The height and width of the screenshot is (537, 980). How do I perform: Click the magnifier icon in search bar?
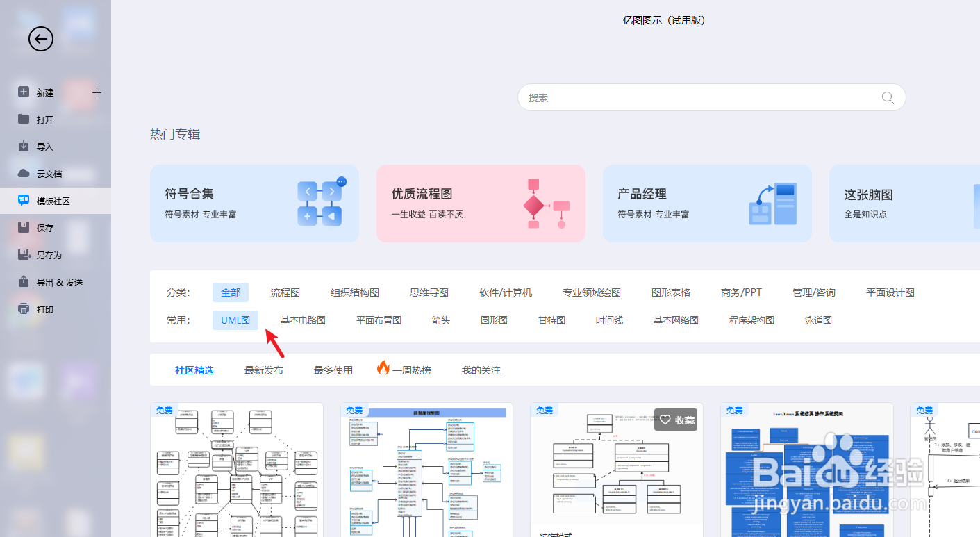pos(887,97)
